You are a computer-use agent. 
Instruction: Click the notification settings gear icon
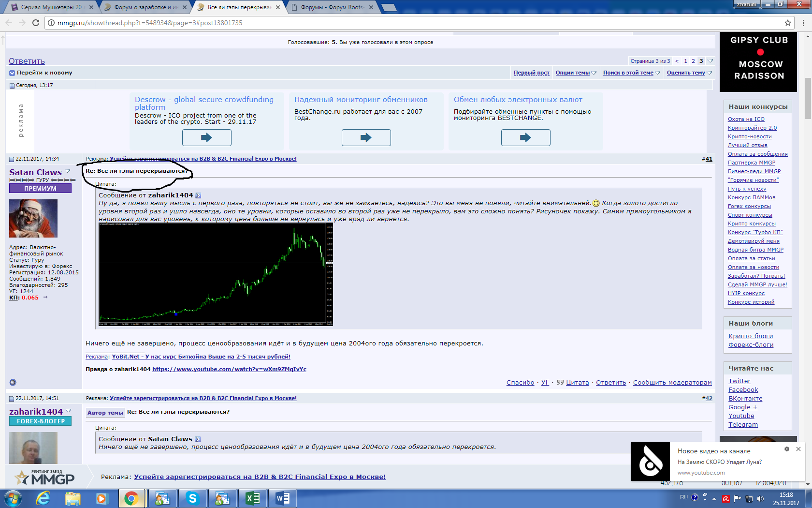786,449
